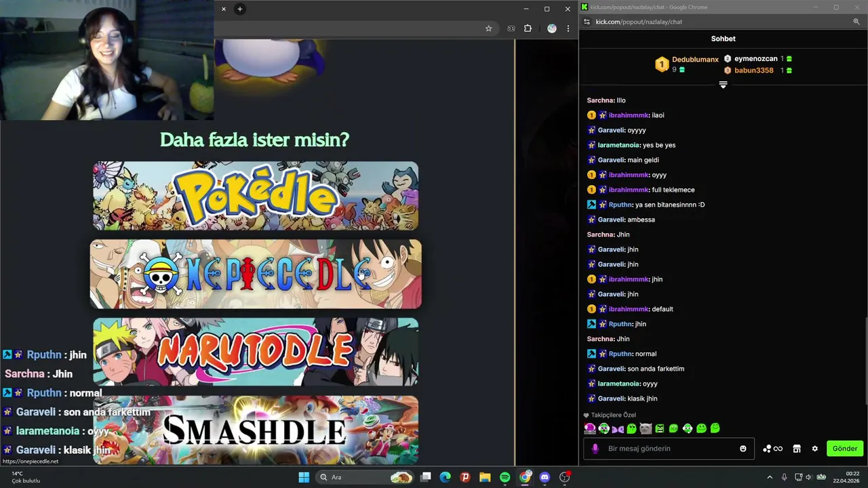The image size is (868, 488).
Task: Open the Kick shop icon
Action: (797, 449)
